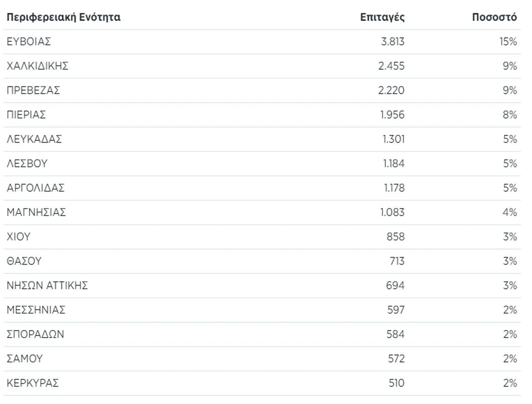532x404 pixels.
Task: Click the 2.220 cell for ΠΡΕΒΕΖΑΣ
Action: pyautogui.click(x=393, y=91)
